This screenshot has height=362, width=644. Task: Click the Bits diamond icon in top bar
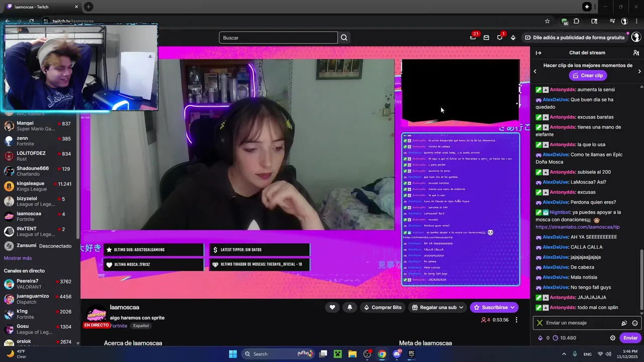513,38
